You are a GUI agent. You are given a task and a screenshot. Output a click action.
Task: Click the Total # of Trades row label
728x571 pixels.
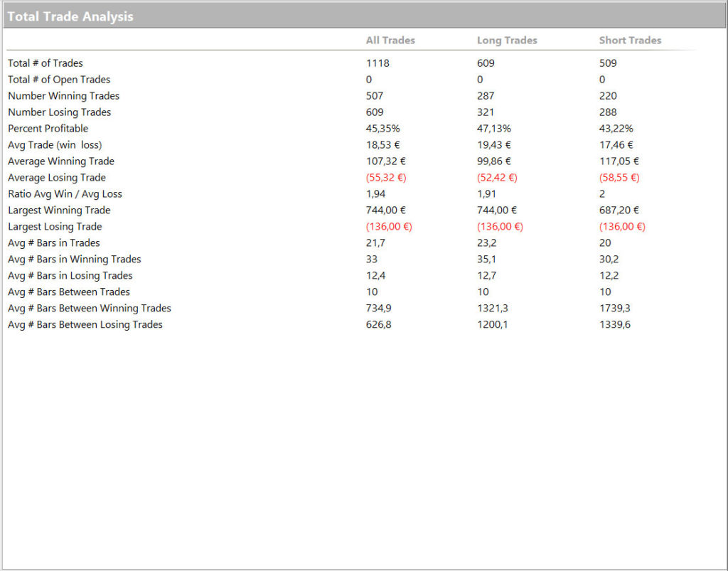pyautogui.click(x=45, y=63)
